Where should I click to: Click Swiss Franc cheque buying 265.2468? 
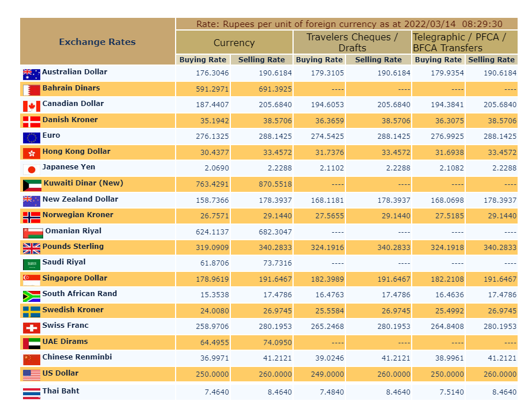point(328,327)
